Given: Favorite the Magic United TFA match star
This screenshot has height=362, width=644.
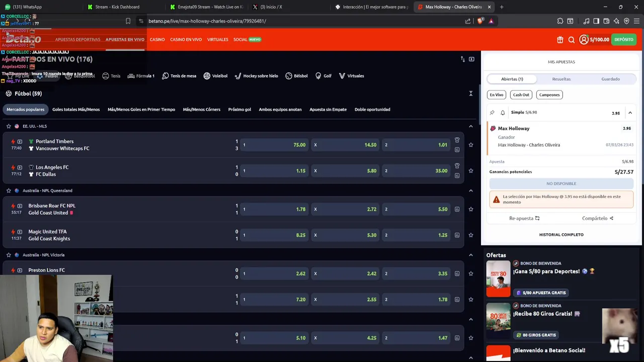Looking at the screenshot, I should 471,235.
